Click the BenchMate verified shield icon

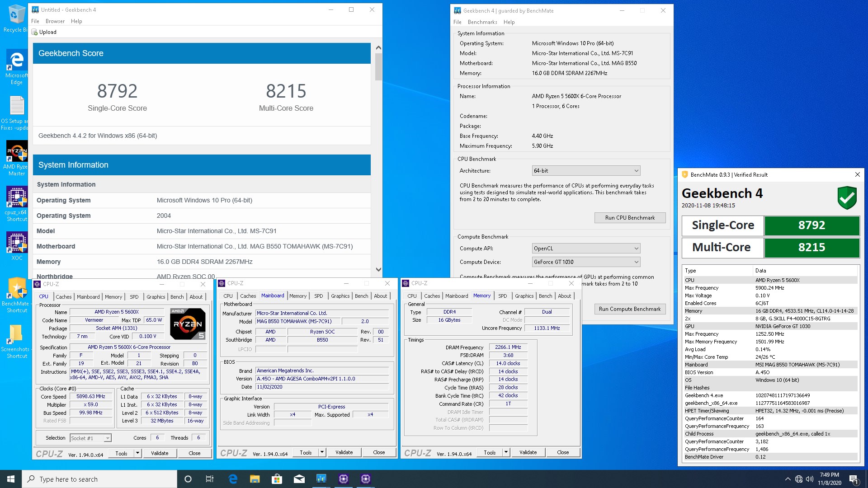tap(847, 197)
